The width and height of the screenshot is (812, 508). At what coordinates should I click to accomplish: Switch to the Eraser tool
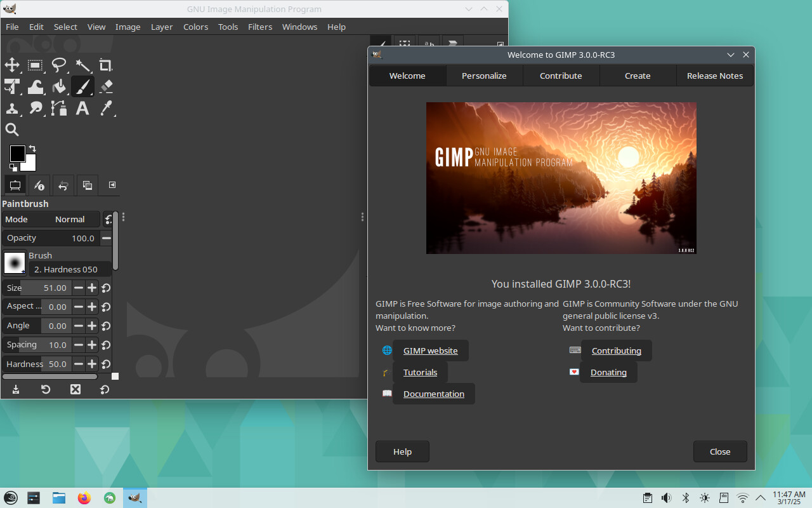point(106,86)
